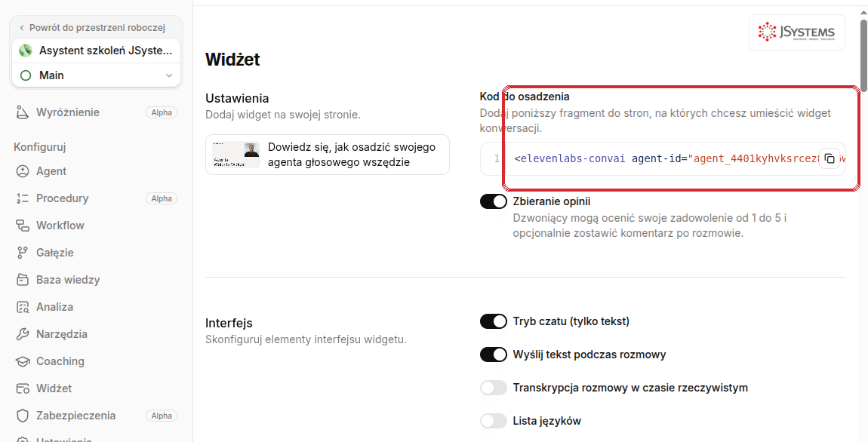Click the JSystems logo
868x442 pixels.
[797, 32]
